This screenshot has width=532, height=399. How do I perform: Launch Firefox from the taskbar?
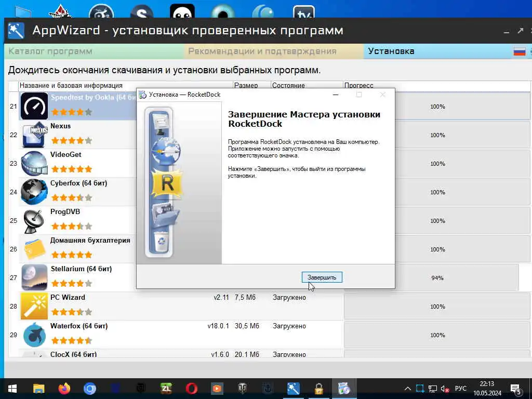click(x=64, y=389)
